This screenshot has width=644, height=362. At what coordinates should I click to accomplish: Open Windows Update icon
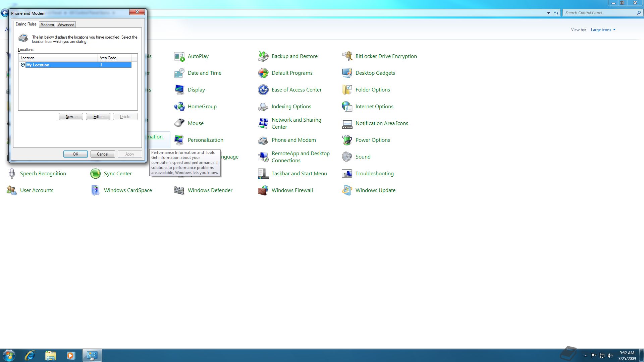point(347,190)
